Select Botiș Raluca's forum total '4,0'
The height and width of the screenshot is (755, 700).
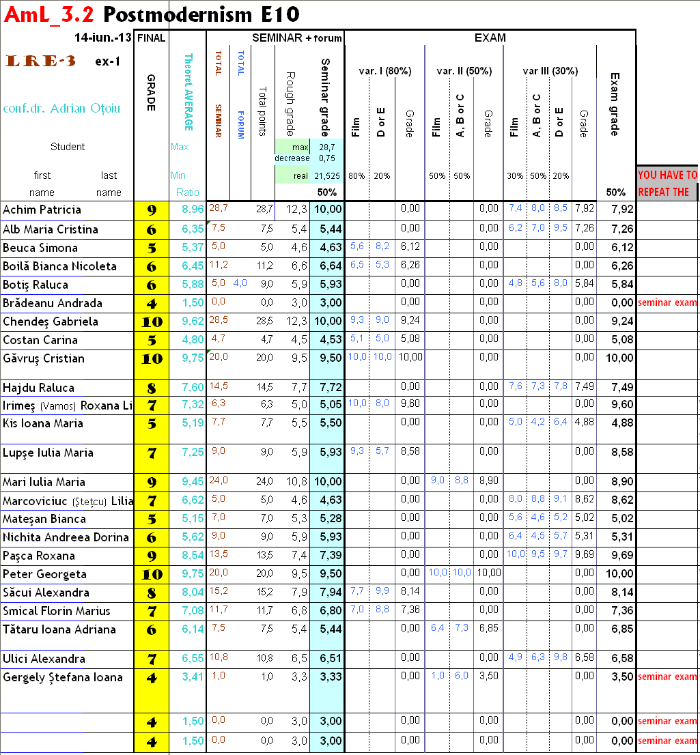240,283
